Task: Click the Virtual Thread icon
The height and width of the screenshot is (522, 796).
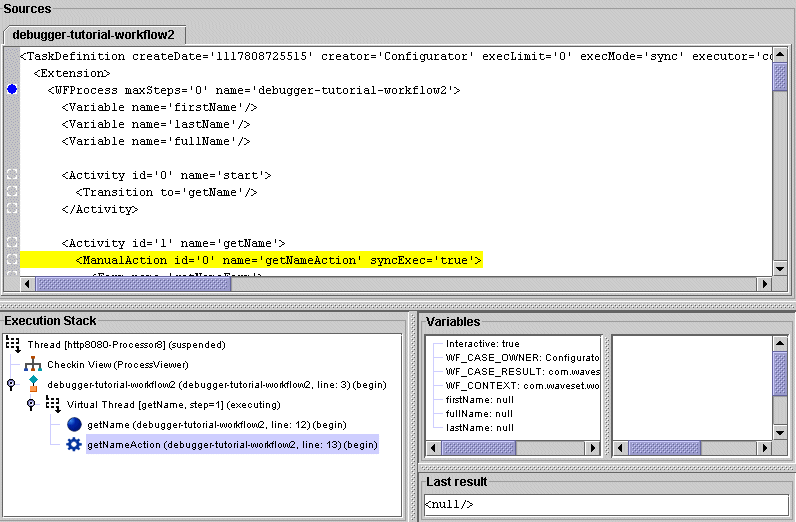Action: click(x=53, y=404)
